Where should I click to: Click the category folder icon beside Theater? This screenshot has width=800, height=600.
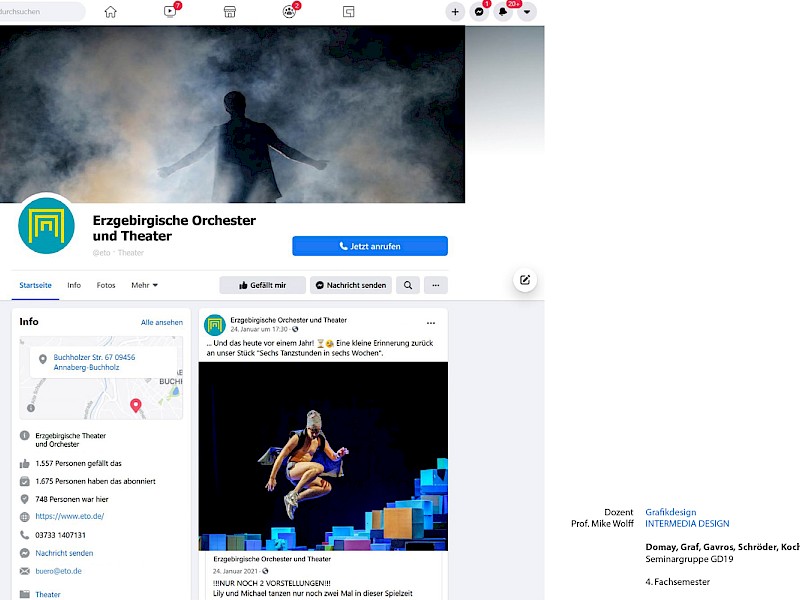point(24,594)
